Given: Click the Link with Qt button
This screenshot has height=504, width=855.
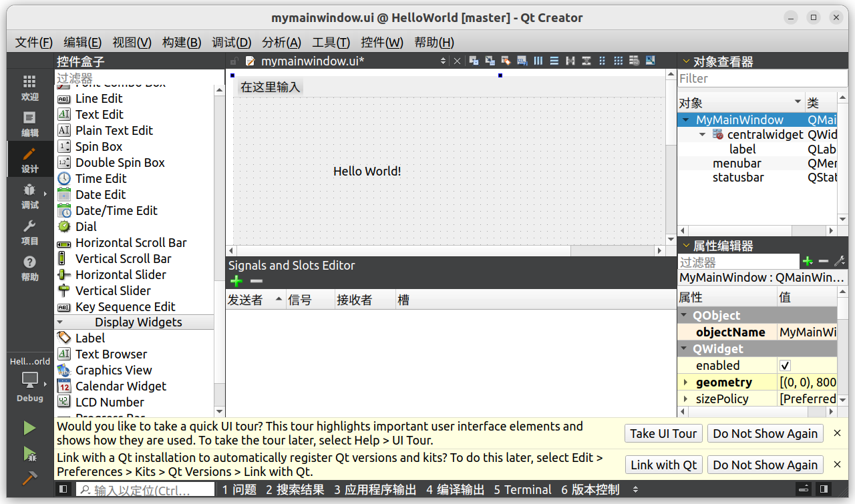Looking at the screenshot, I should coord(663,465).
